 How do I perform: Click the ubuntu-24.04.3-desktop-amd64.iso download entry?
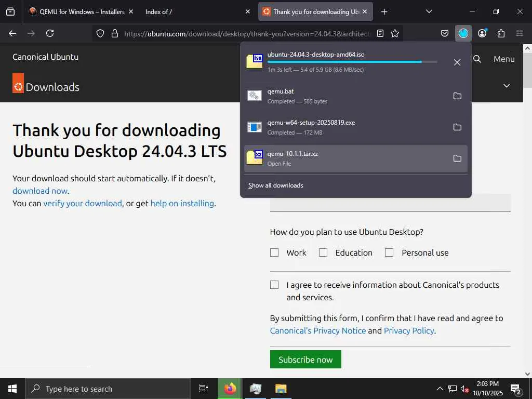345,62
